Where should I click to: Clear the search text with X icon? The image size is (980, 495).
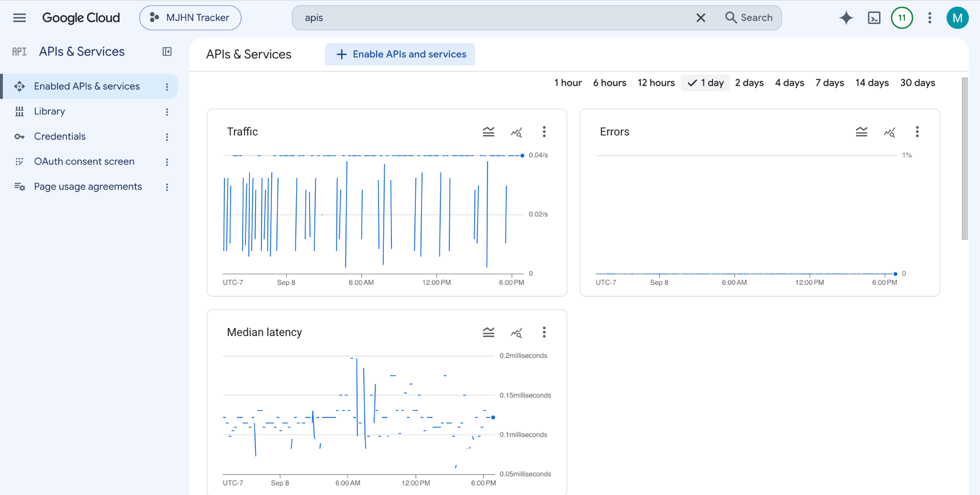[x=701, y=18]
